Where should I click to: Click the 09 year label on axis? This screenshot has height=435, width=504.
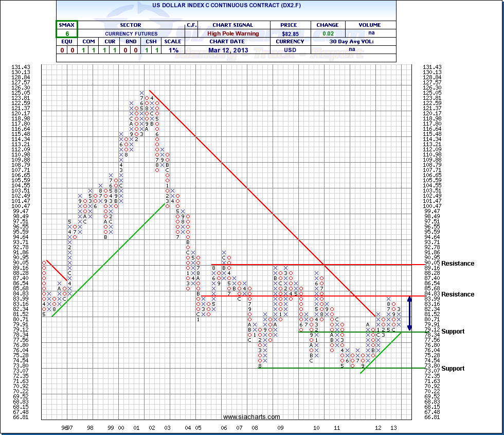point(280,428)
